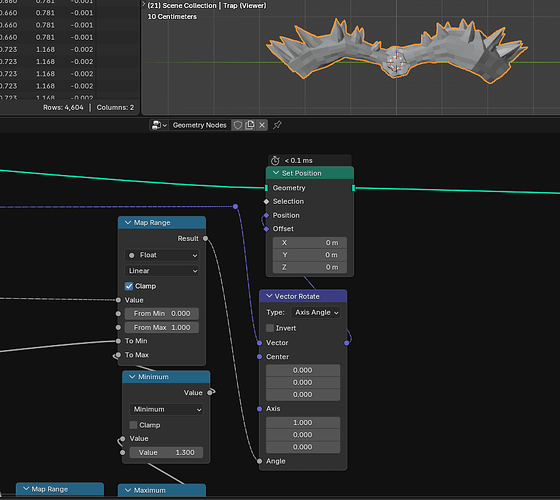Collapse the Set Position node
This screenshot has width=560, height=500.
276,173
